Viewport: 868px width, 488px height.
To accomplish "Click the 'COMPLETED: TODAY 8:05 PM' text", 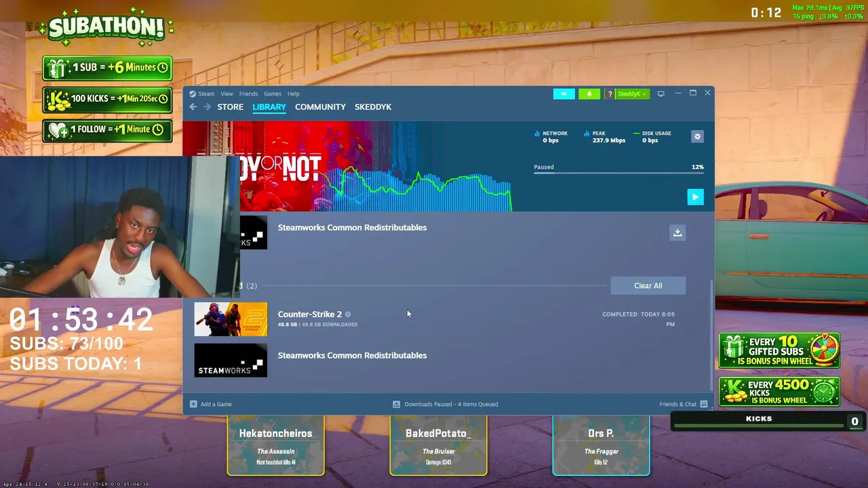I will 638,319.
